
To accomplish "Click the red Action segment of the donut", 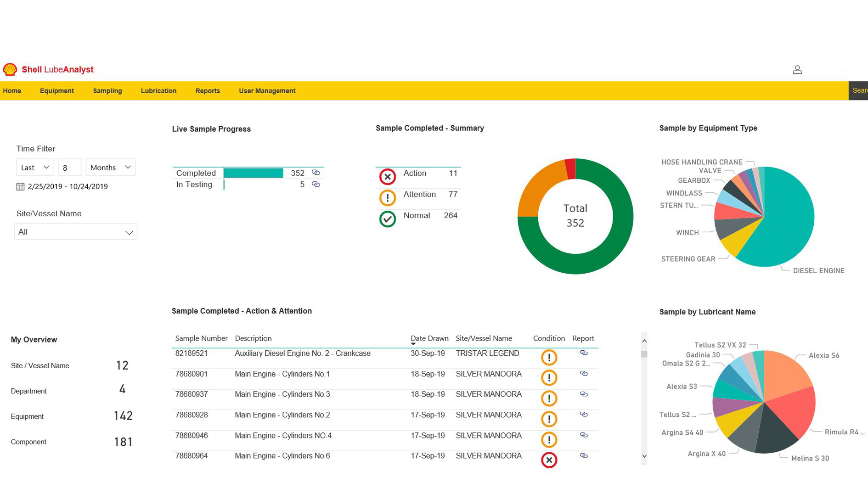I will [570, 168].
